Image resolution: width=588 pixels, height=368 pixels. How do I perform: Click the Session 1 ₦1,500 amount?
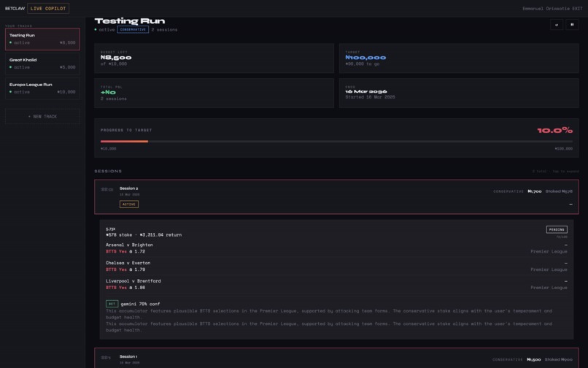[x=533, y=359]
